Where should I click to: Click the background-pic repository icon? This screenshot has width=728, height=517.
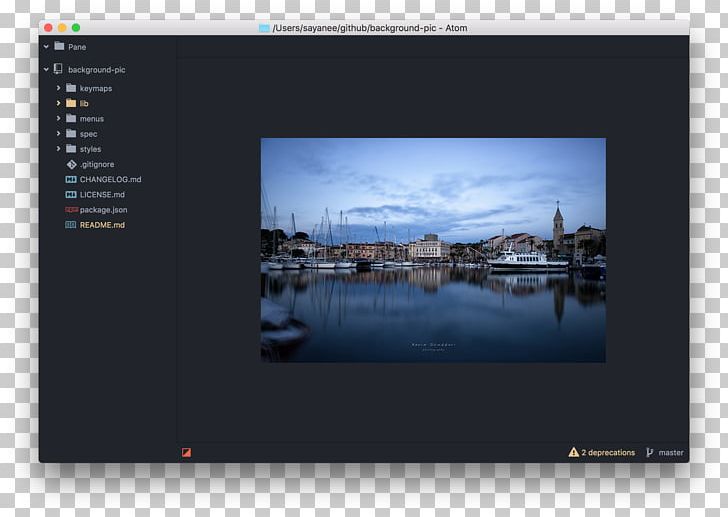click(x=59, y=69)
